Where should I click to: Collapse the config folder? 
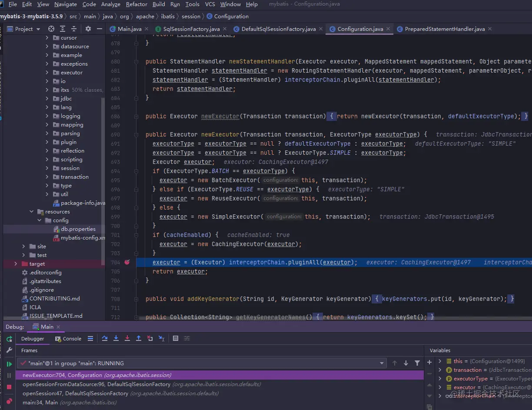pyautogui.click(x=39, y=220)
